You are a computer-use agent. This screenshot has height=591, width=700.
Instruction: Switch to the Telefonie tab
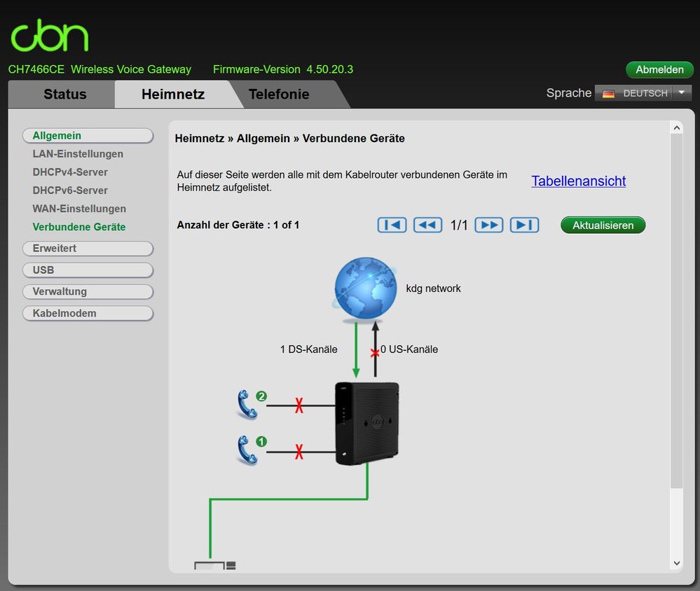point(279,94)
